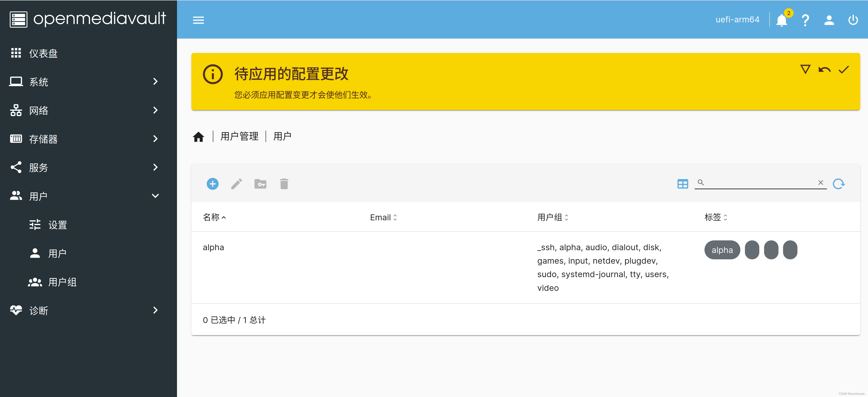
Task: Apply pending changes with the checkmark
Action: click(843, 70)
